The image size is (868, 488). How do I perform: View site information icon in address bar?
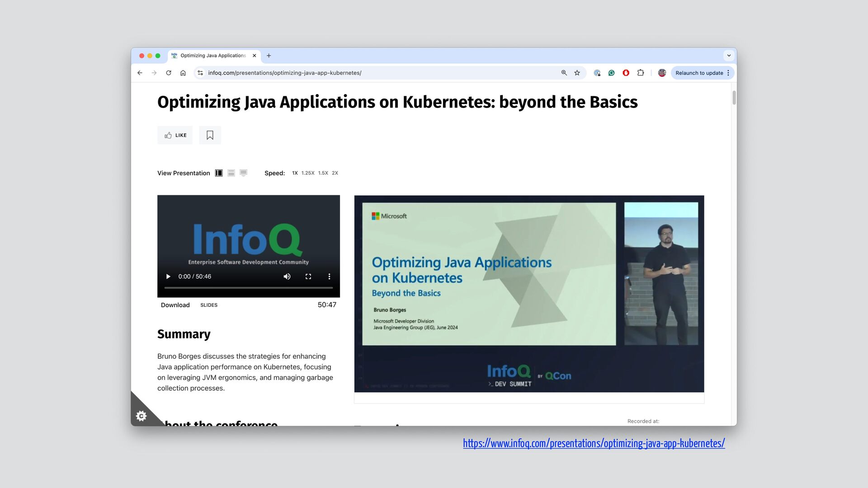pos(200,73)
